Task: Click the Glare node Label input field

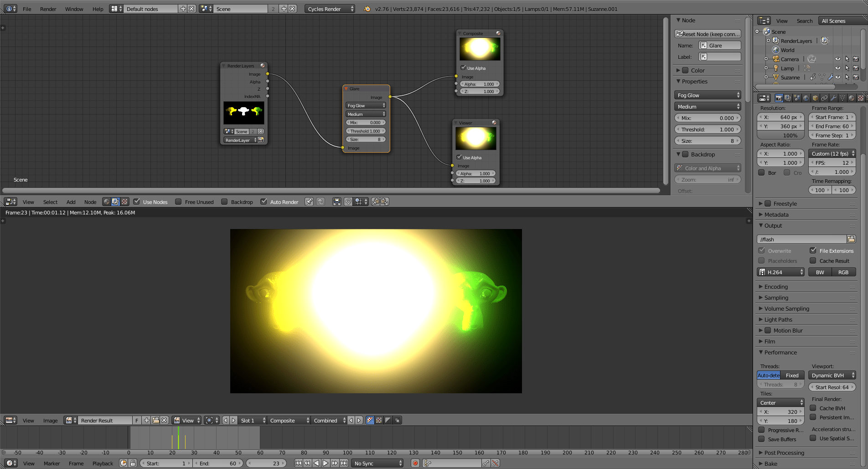Action: [x=720, y=57]
